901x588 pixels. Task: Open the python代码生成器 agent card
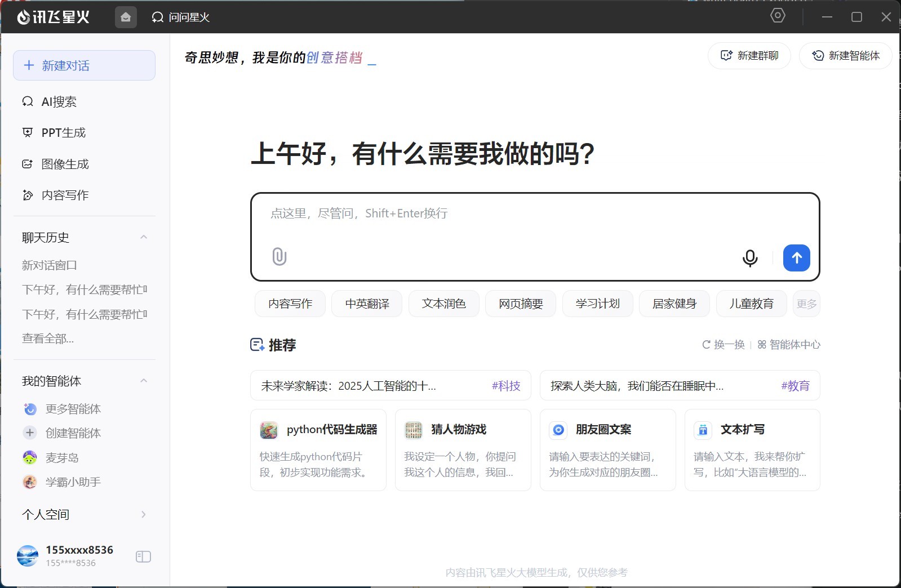click(x=318, y=449)
